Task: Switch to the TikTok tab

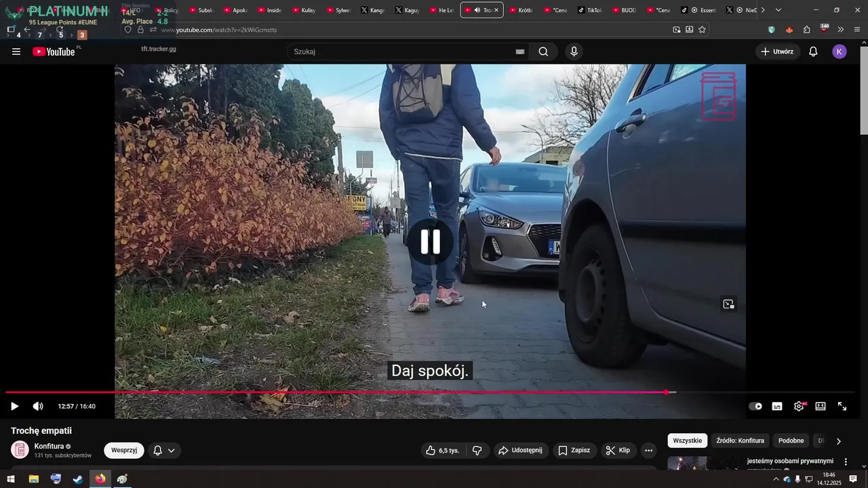Action: 591,10
